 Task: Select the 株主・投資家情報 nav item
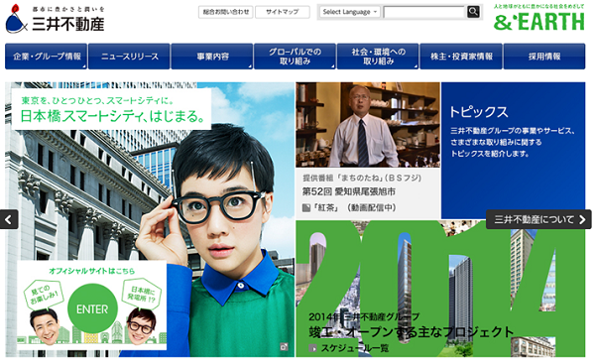tap(461, 57)
